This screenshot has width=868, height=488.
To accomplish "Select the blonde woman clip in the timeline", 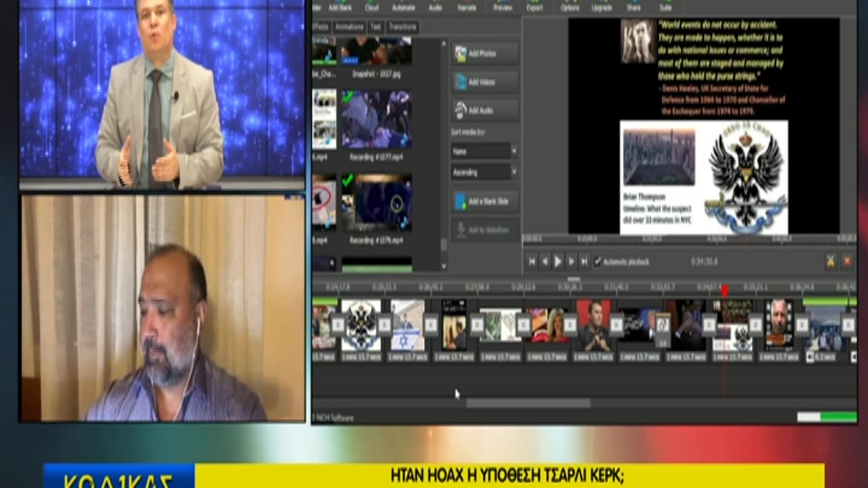I will 547,325.
